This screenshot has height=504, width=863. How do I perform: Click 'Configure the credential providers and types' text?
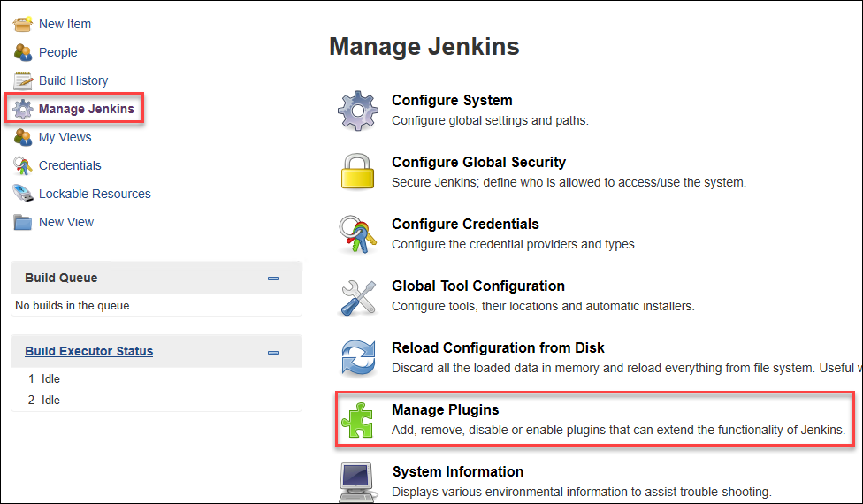tap(513, 244)
